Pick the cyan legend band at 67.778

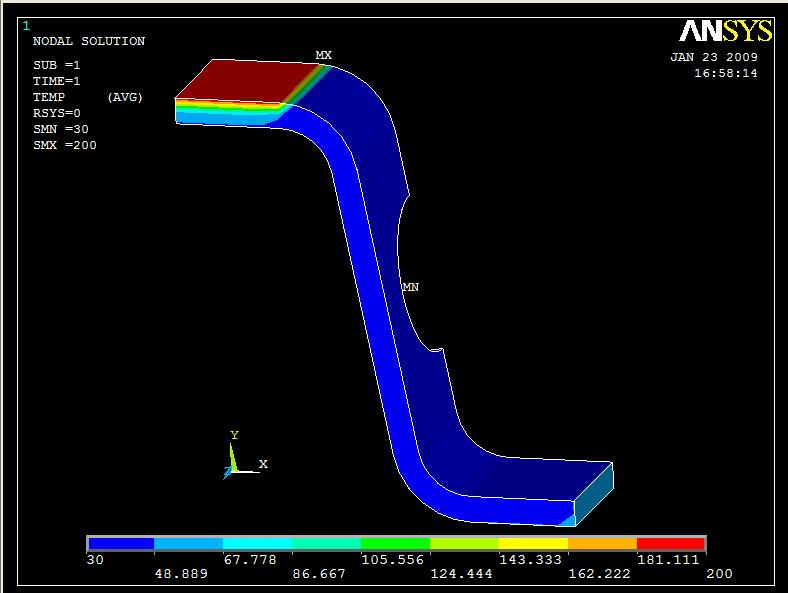[258, 543]
